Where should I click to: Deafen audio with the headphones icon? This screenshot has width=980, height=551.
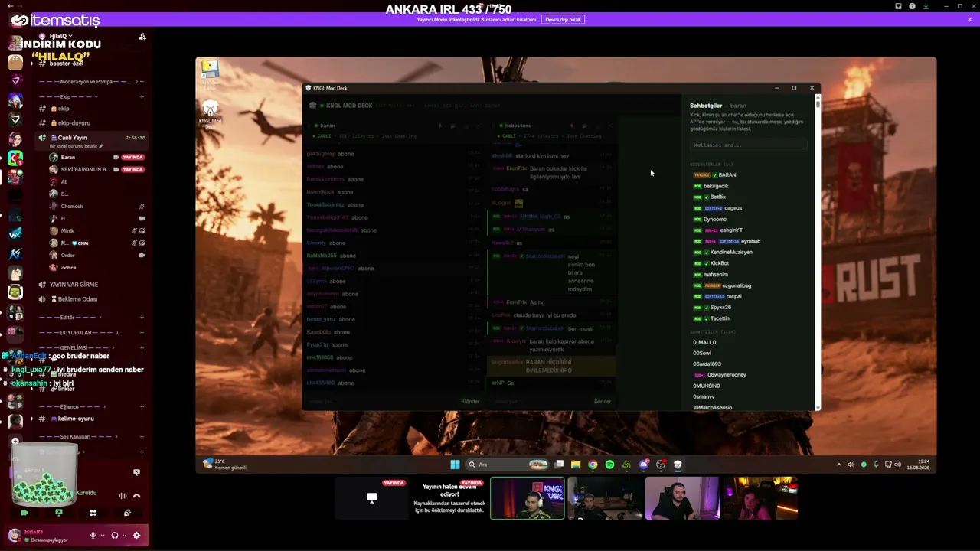pos(114,536)
